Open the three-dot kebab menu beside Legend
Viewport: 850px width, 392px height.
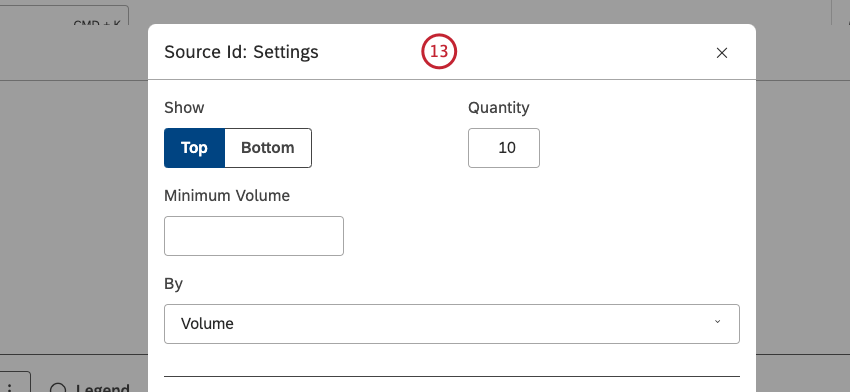tap(11, 386)
